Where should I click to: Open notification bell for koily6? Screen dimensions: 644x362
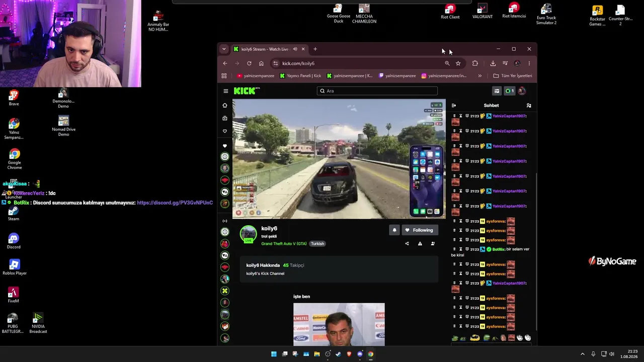(394, 230)
